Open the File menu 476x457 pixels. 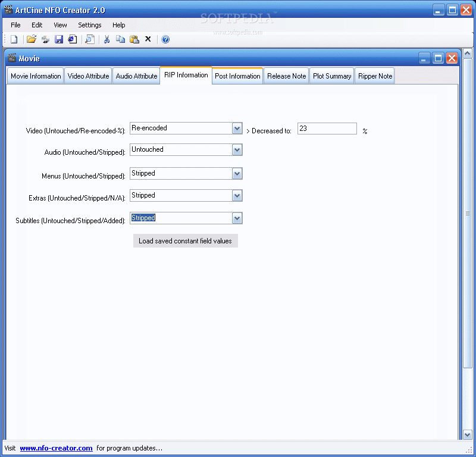point(15,25)
